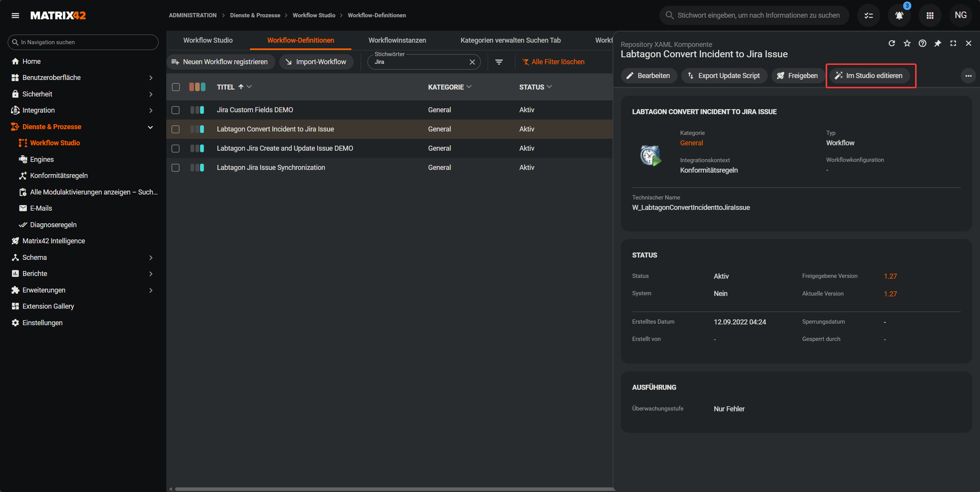Click the notification bell icon
Viewport: 980px width, 492px height.
(x=899, y=15)
